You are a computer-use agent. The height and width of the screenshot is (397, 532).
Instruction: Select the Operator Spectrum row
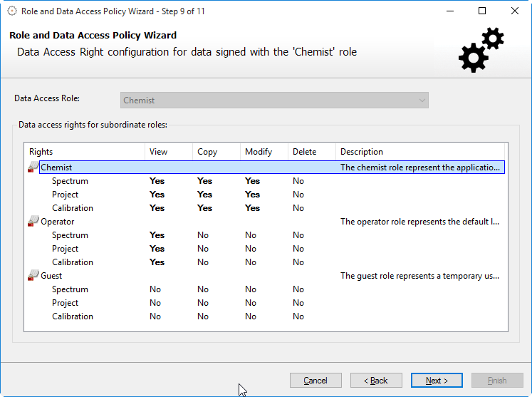(x=70, y=235)
